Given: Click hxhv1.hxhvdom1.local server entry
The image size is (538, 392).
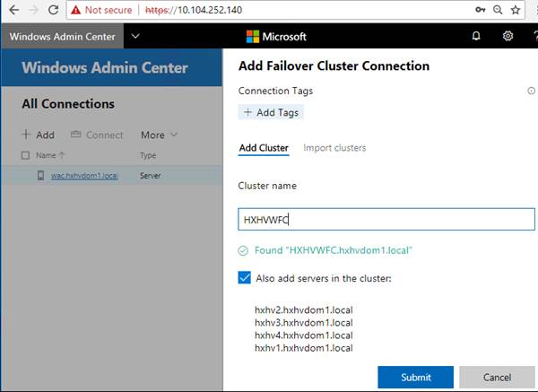Looking at the screenshot, I should click(304, 348).
